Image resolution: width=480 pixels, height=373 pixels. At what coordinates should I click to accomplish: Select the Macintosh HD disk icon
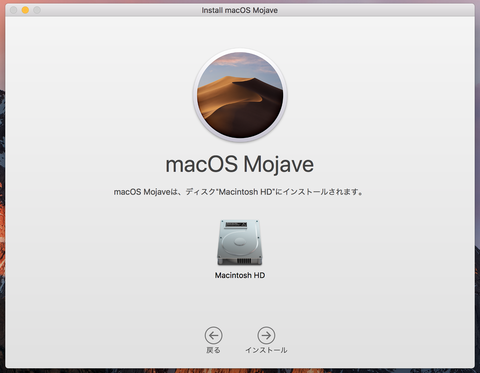(x=240, y=242)
